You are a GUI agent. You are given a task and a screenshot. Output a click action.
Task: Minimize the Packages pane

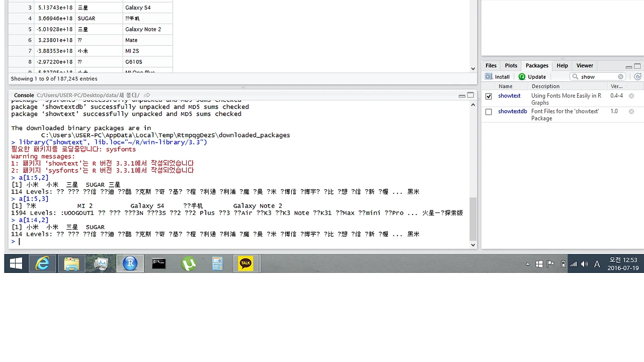628,66
